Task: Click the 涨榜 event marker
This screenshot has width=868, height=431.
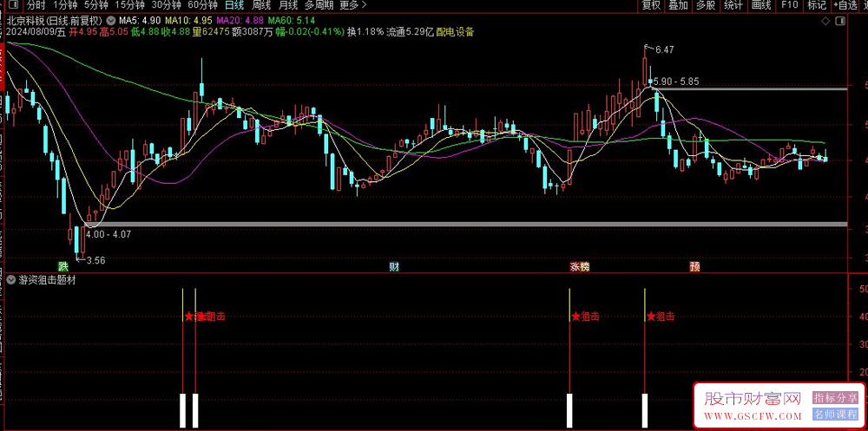Action: (x=580, y=267)
